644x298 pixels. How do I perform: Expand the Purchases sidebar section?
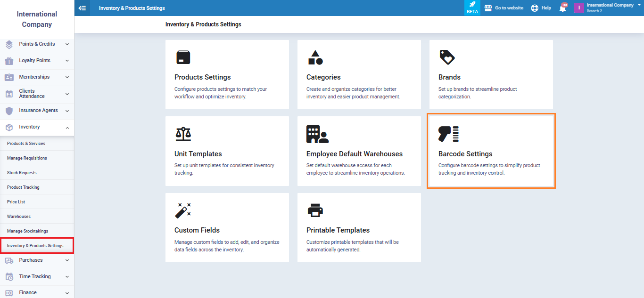(x=37, y=260)
